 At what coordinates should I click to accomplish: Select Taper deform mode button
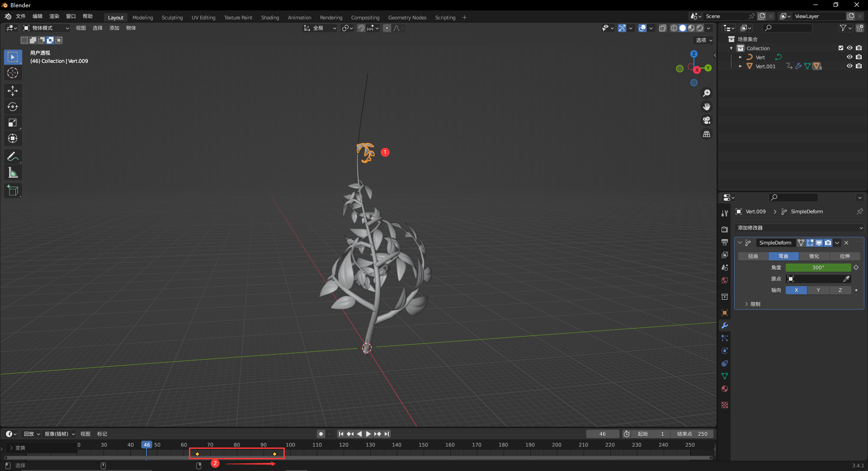click(814, 256)
